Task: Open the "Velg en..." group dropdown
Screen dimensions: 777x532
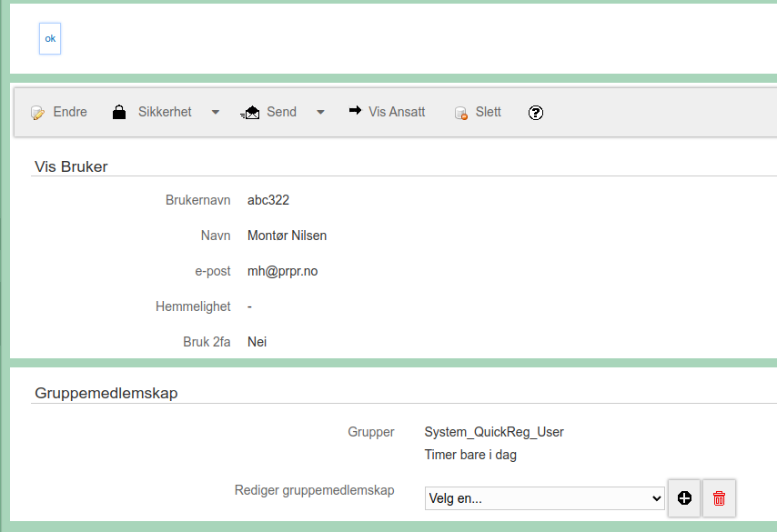Action: [x=545, y=498]
